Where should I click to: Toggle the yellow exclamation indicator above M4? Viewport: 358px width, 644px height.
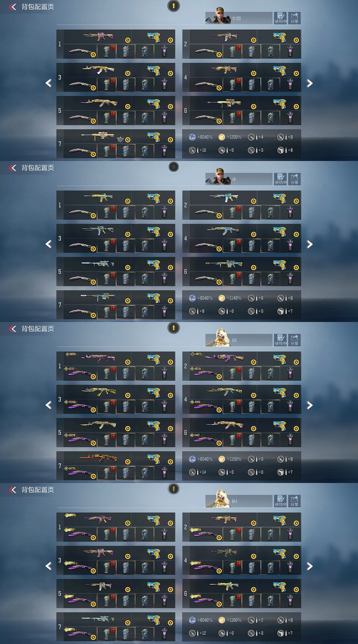click(x=174, y=489)
